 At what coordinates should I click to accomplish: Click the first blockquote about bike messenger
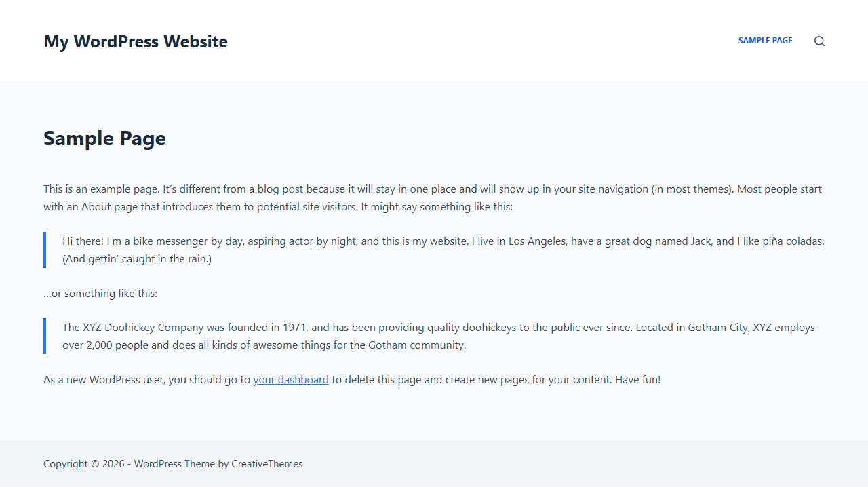click(x=434, y=250)
